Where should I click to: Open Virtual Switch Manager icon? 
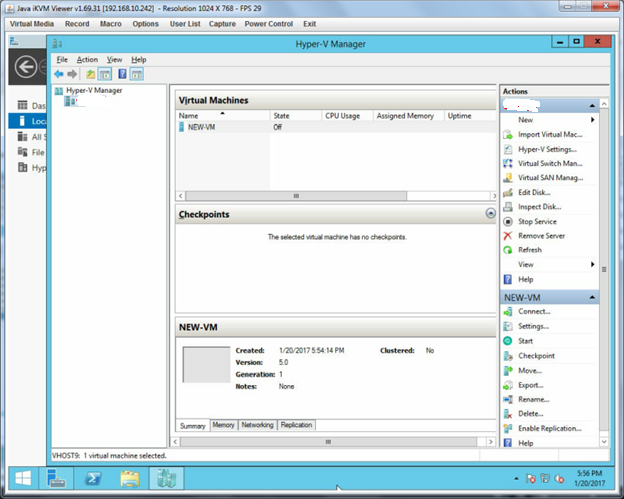508,164
